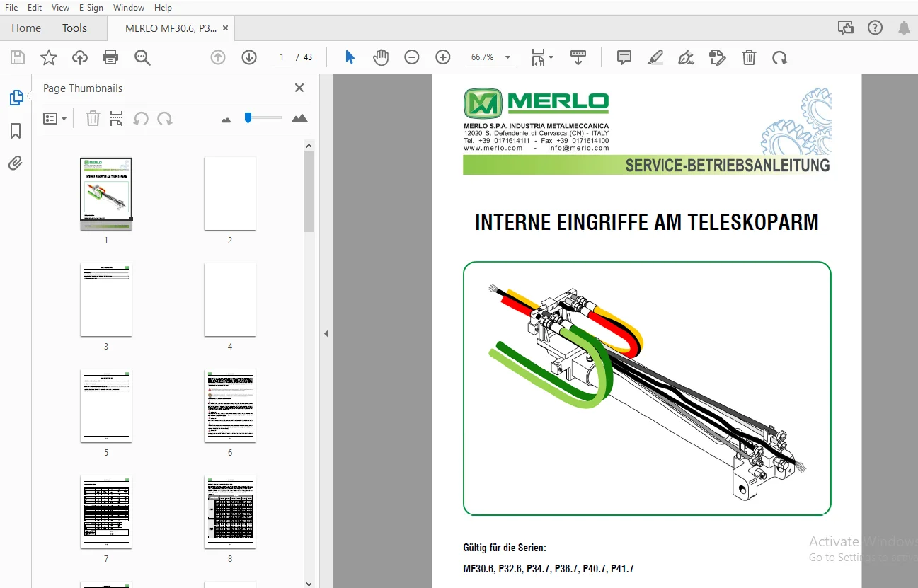Bookmark this file with the star icon

tap(49, 57)
